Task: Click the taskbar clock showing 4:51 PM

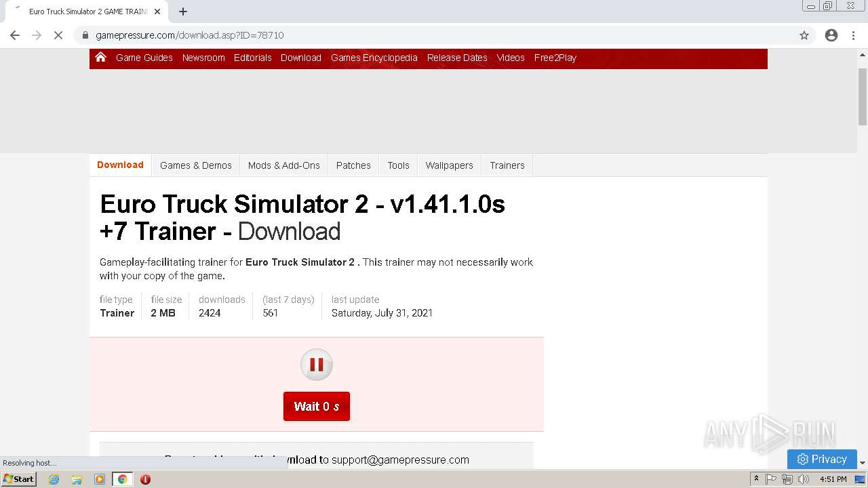Action: (833, 479)
